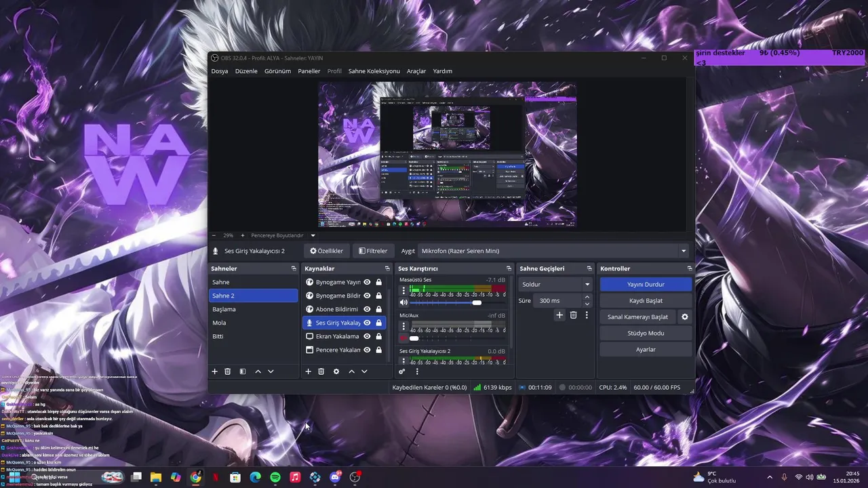Screen dimensions: 868x488
Task: Show hidden system tray icons chevron
Action: click(769, 477)
